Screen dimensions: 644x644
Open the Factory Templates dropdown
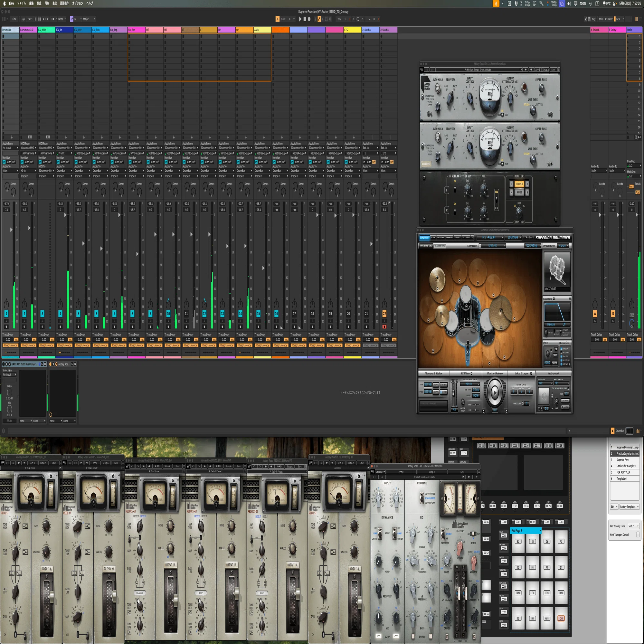[629, 507]
